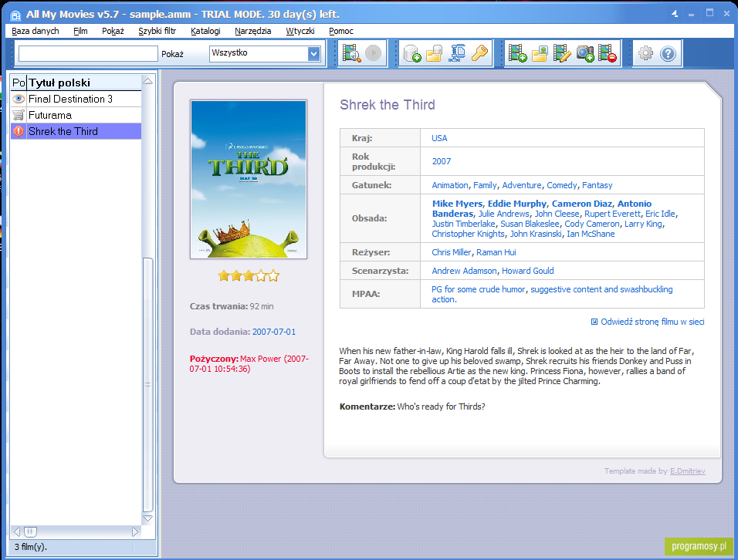Click the movie search toolbar icon
Screen dimensions: 738x560
click(x=351, y=53)
